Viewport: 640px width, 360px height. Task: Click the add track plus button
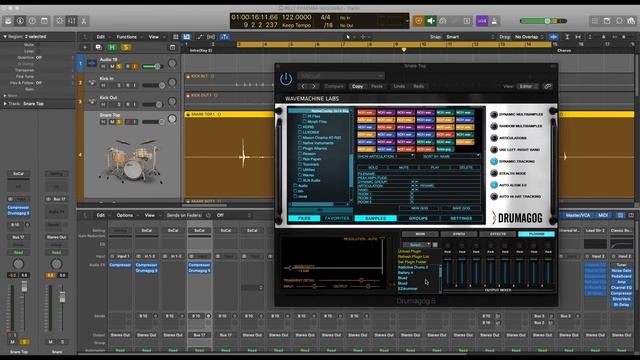85,47
